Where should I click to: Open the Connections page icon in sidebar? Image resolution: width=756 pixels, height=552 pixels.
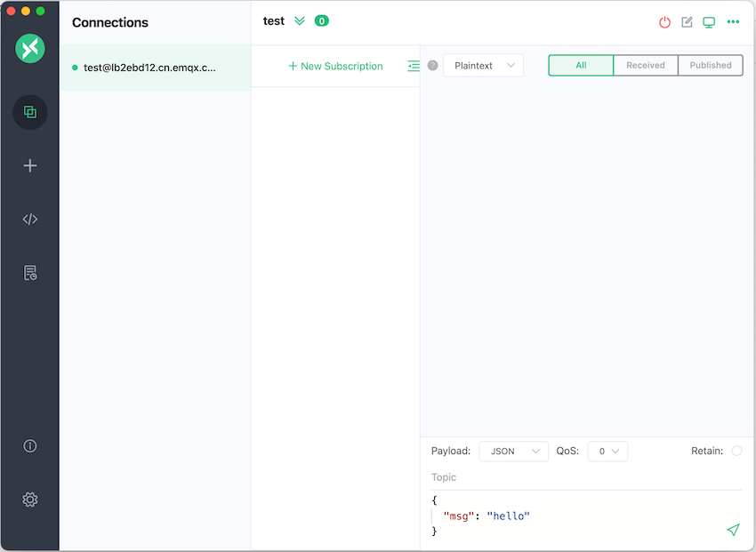[x=30, y=112]
